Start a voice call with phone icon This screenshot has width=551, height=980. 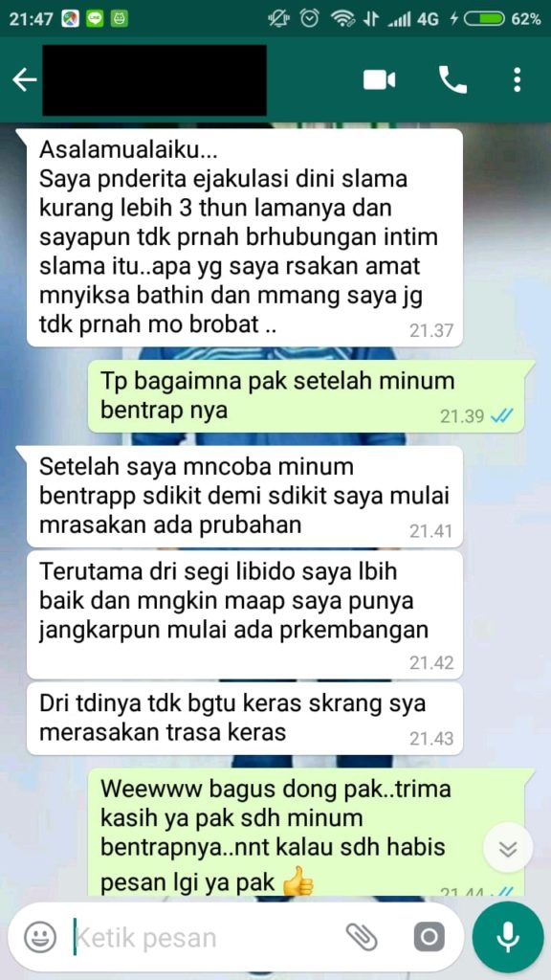452,80
